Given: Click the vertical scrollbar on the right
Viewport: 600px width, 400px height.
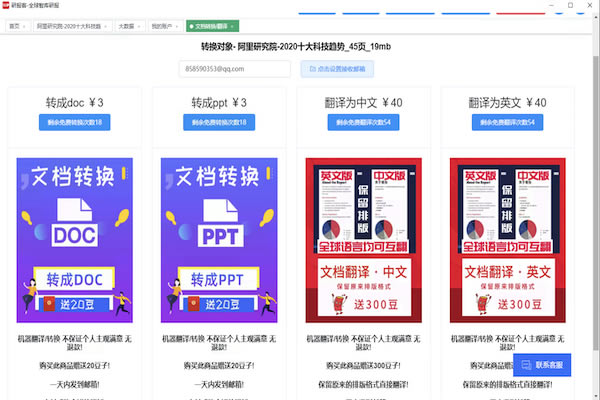Looking at the screenshot, I should (x=593, y=200).
